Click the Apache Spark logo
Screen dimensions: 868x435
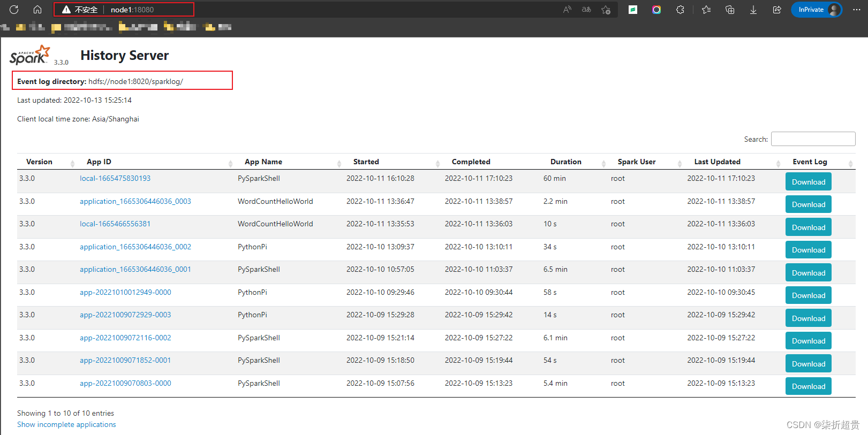click(x=30, y=55)
